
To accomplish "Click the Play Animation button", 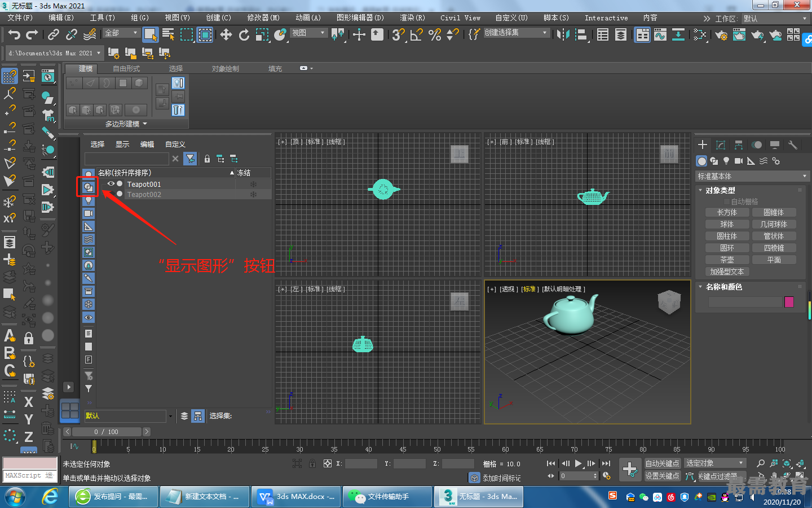I will [578, 463].
